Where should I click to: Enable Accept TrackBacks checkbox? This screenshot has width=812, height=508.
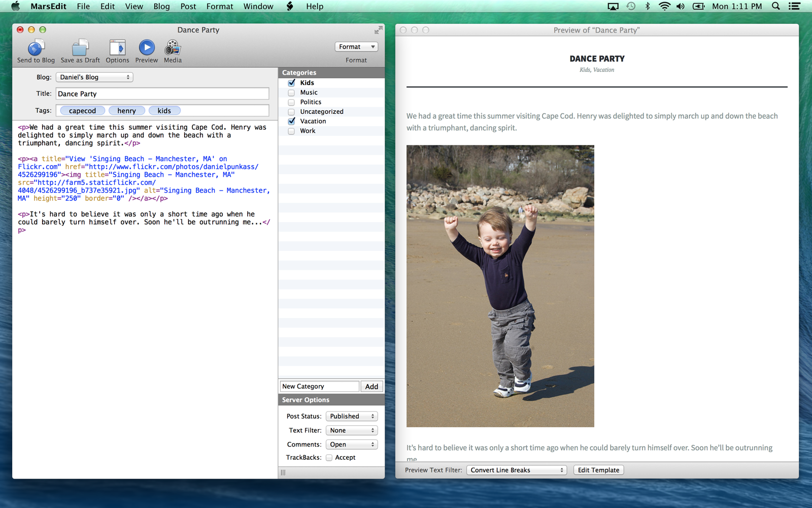(x=329, y=458)
